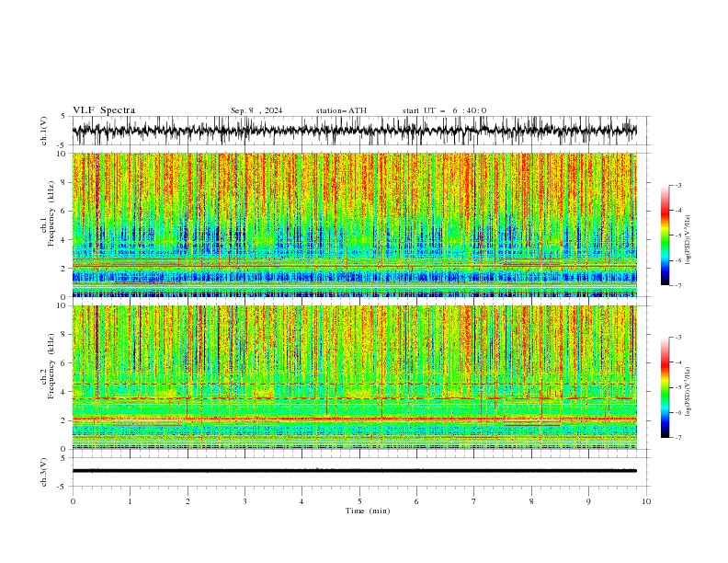Screen dimensions: 728x563
Task: Click the lower PSD color bar
Action: [665, 387]
